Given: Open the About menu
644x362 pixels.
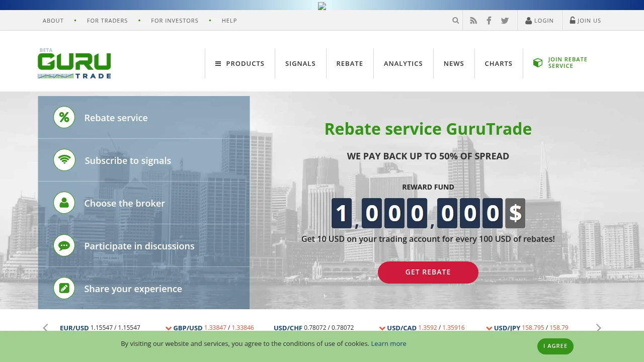Looking at the screenshot, I should pyautogui.click(x=53, y=21).
